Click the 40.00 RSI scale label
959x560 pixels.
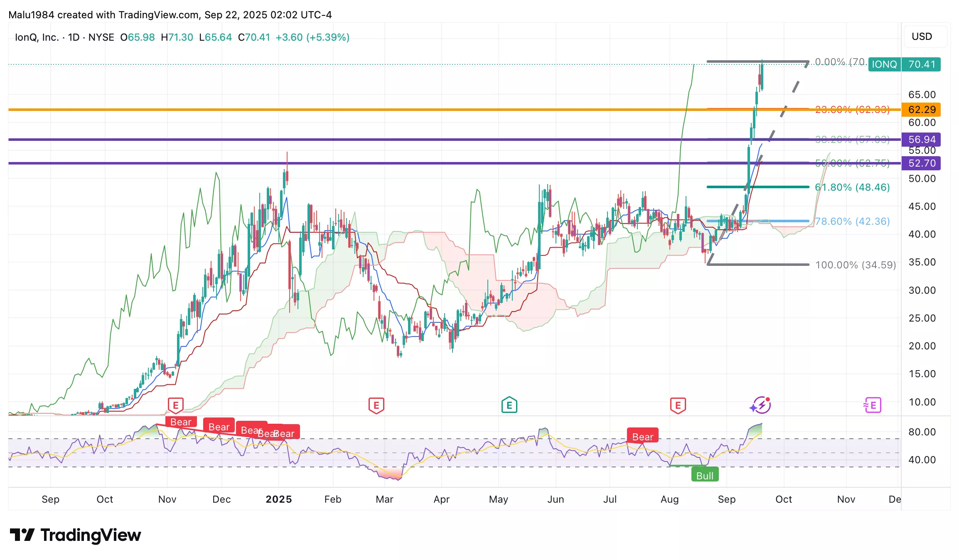922,460
